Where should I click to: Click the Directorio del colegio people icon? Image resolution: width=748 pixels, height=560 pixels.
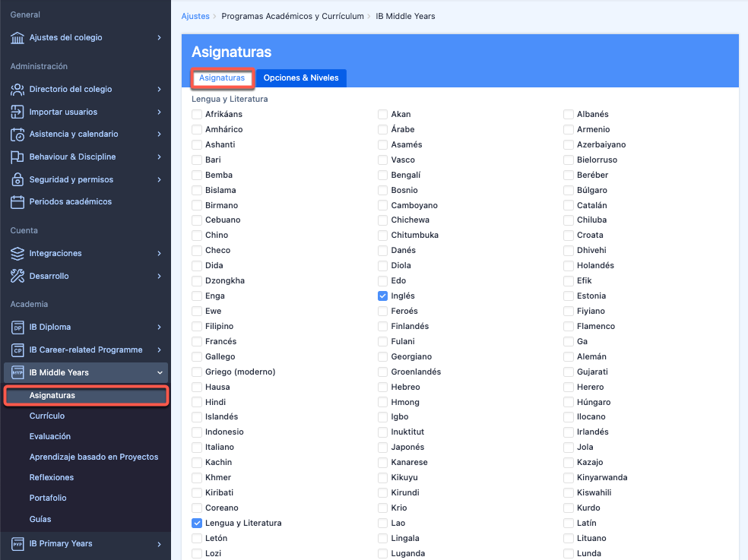[x=17, y=90]
